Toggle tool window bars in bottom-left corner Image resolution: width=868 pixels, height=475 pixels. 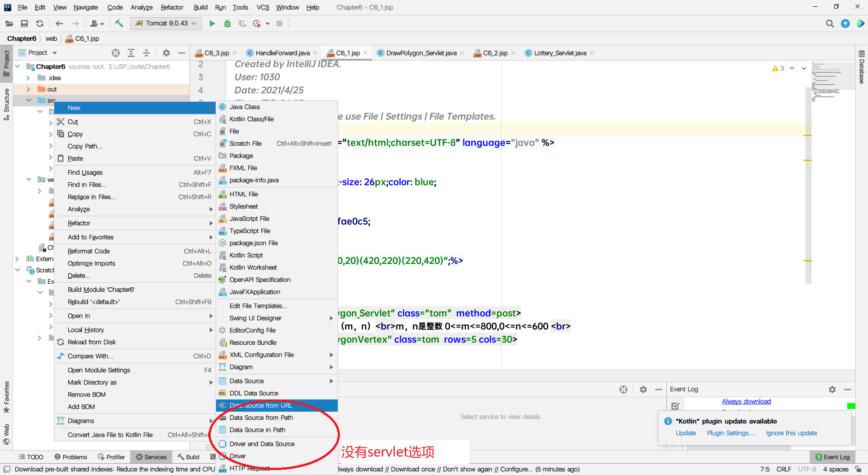7,469
